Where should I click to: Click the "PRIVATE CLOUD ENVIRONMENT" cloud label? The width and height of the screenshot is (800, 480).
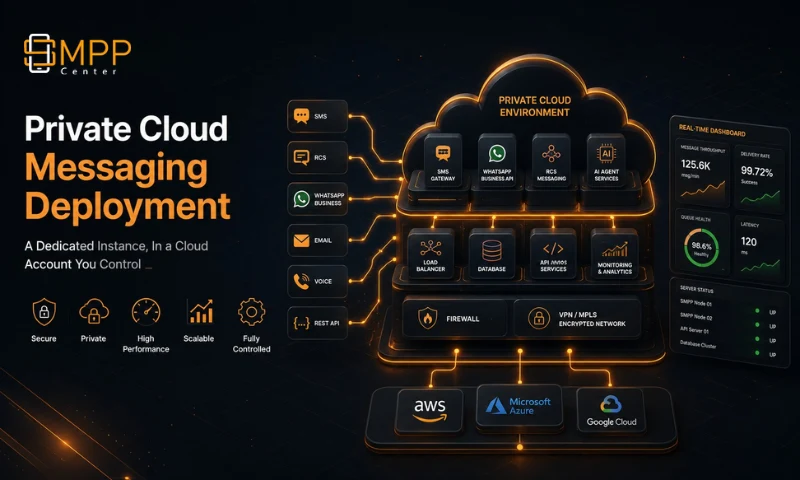[x=535, y=106]
